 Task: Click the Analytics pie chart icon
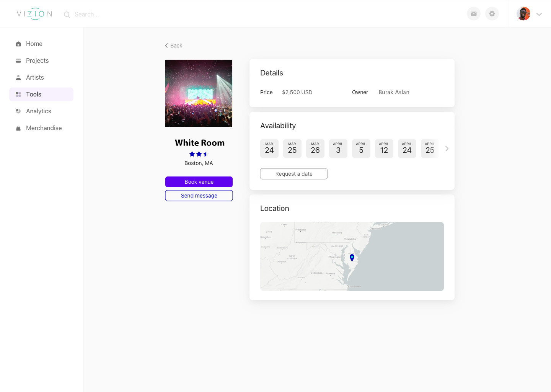[18, 111]
